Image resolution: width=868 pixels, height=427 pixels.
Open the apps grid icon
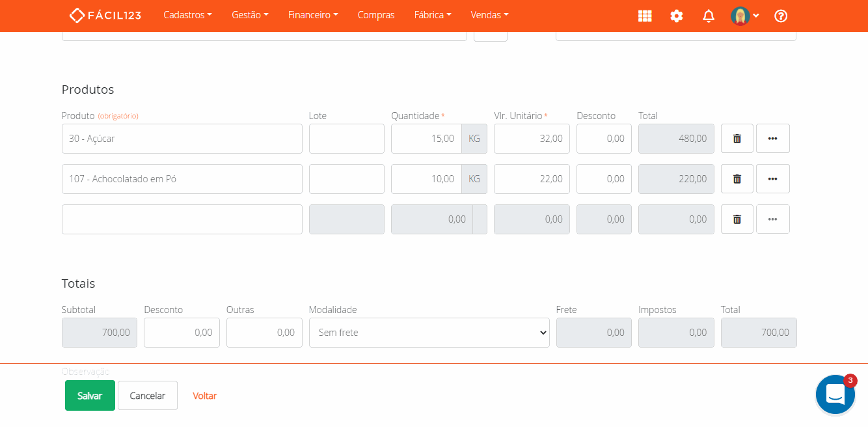(x=645, y=16)
